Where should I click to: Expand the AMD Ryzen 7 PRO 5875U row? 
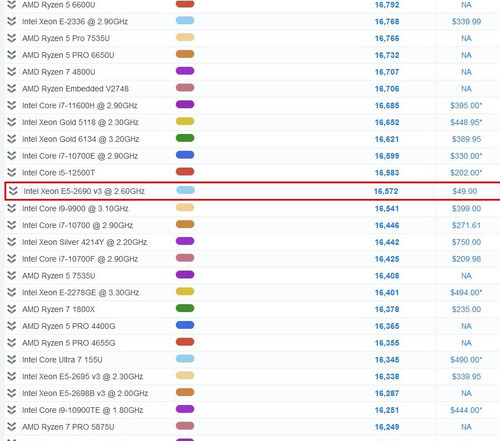pyautogui.click(x=12, y=427)
